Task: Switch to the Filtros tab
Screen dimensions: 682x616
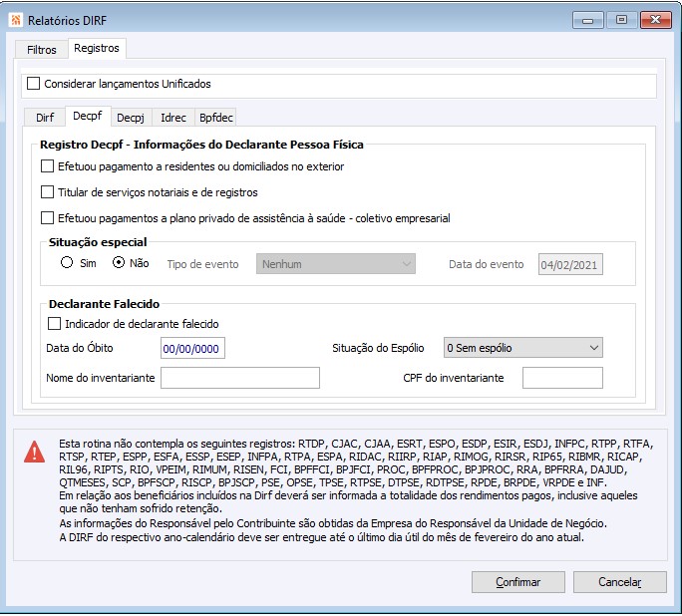Action: click(41, 50)
